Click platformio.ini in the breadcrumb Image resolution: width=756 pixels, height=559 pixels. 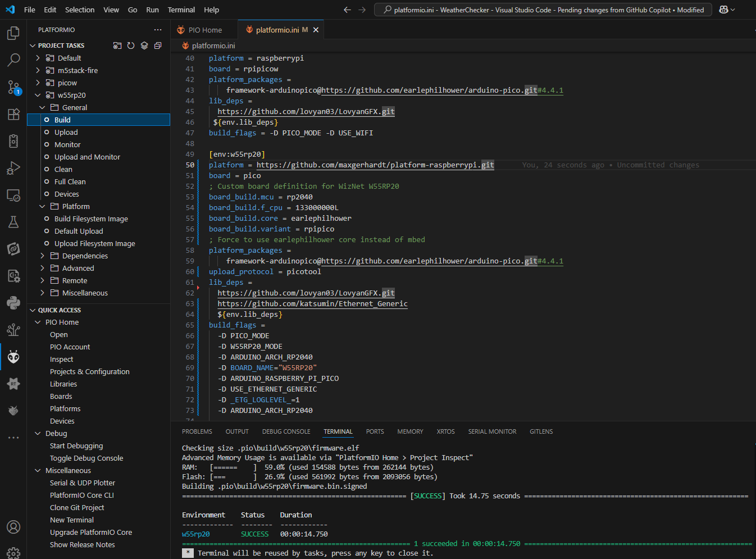[x=213, y=46]
